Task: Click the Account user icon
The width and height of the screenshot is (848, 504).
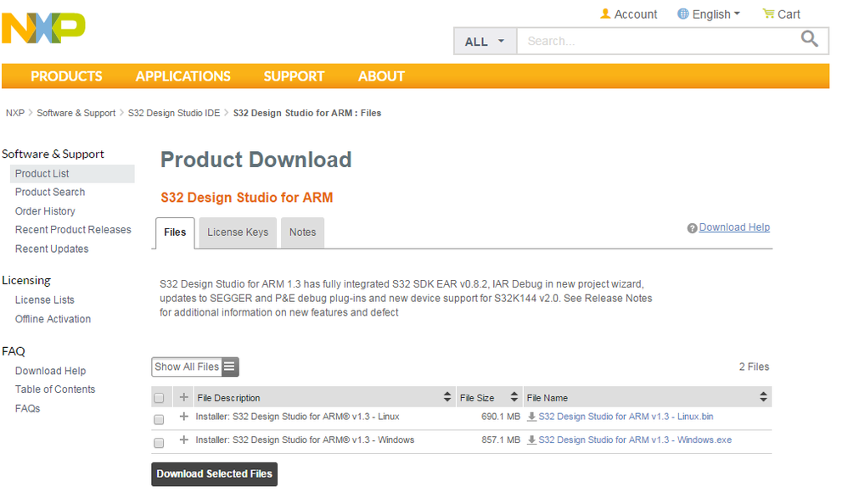Action: (605, 14)
